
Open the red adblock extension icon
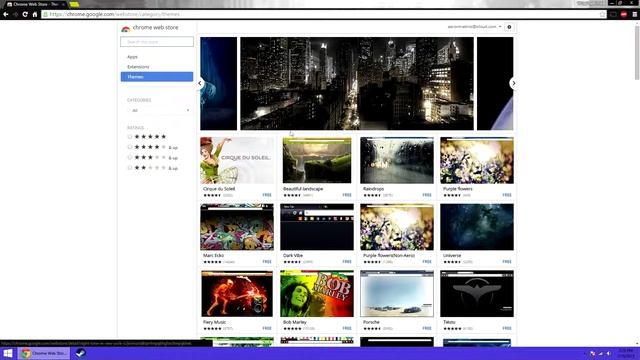pos(624,14)
